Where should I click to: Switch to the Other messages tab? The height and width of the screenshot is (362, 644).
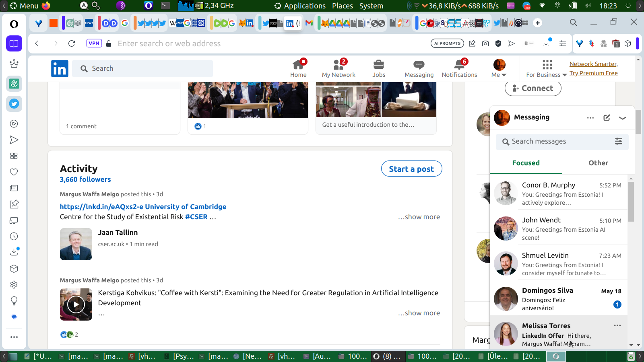[598, 163]
